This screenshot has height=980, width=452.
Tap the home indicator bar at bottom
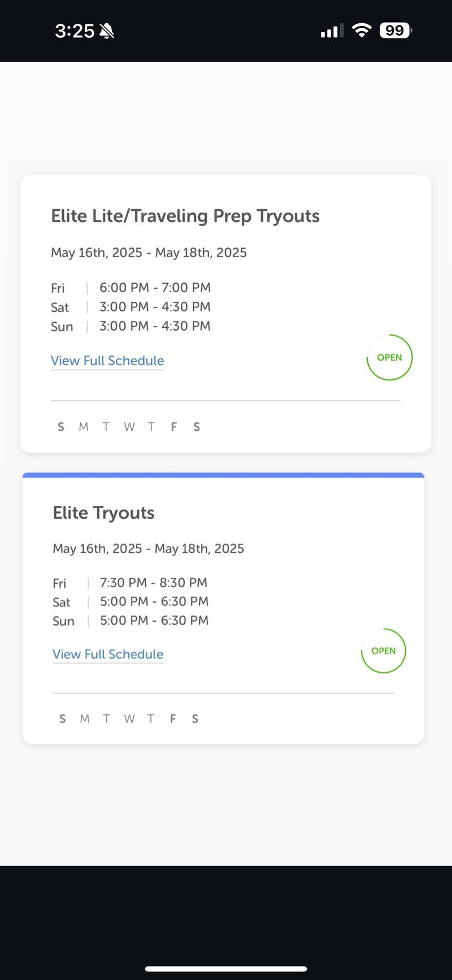click(x=226, y=969)
